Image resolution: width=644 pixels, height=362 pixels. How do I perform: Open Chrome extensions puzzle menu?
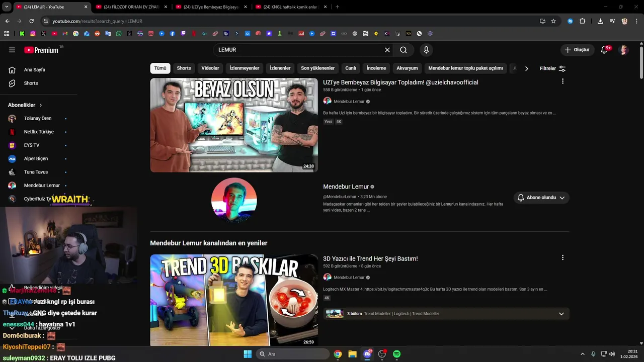[582, 21]
